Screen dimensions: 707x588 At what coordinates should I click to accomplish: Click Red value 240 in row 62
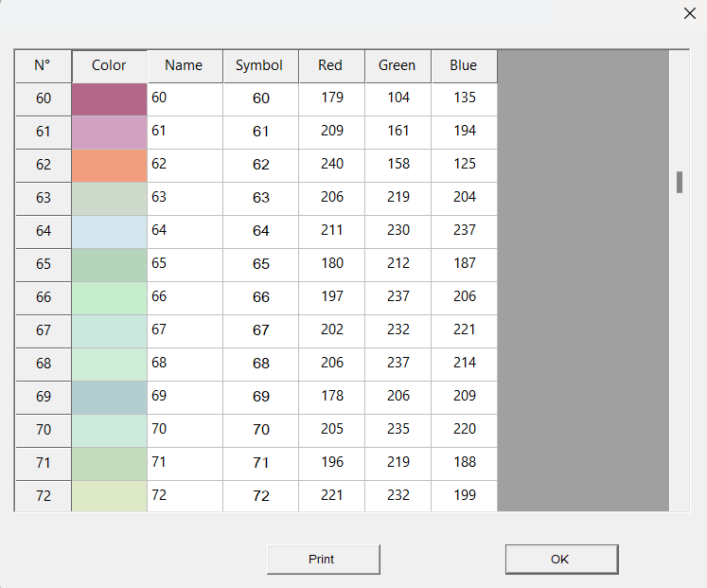[x=331, y=166]
